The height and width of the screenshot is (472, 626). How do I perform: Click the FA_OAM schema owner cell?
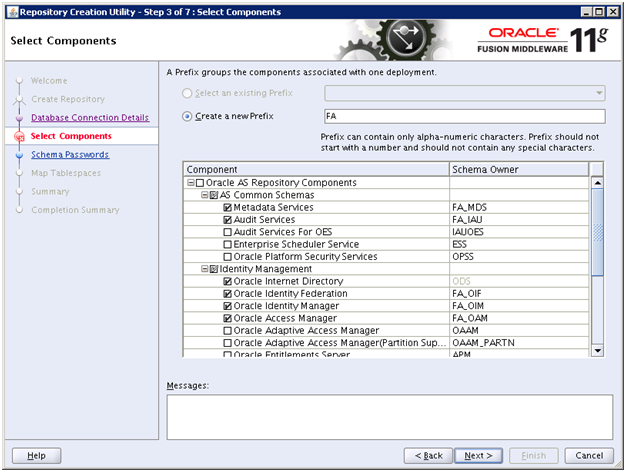(x=519, y=318)
